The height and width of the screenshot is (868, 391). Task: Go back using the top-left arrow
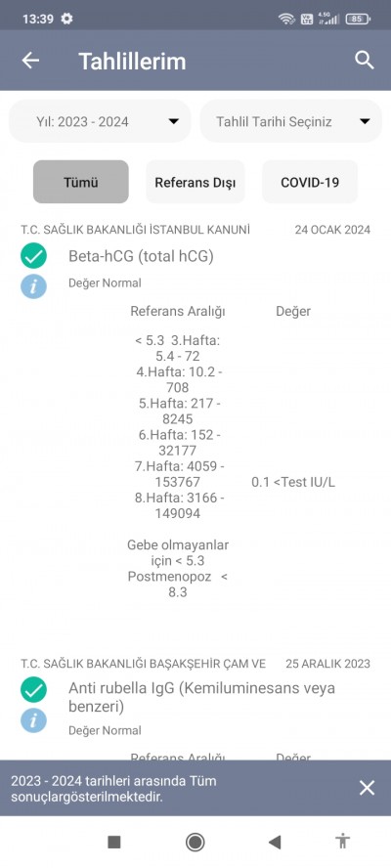tap(30, 61)
